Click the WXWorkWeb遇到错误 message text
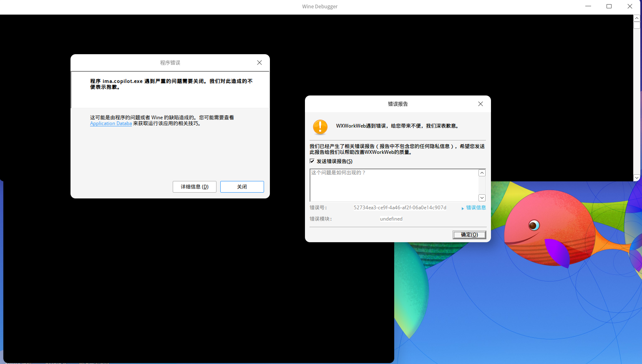This screenshot has height=364, width=642. [x=398, y=126]
